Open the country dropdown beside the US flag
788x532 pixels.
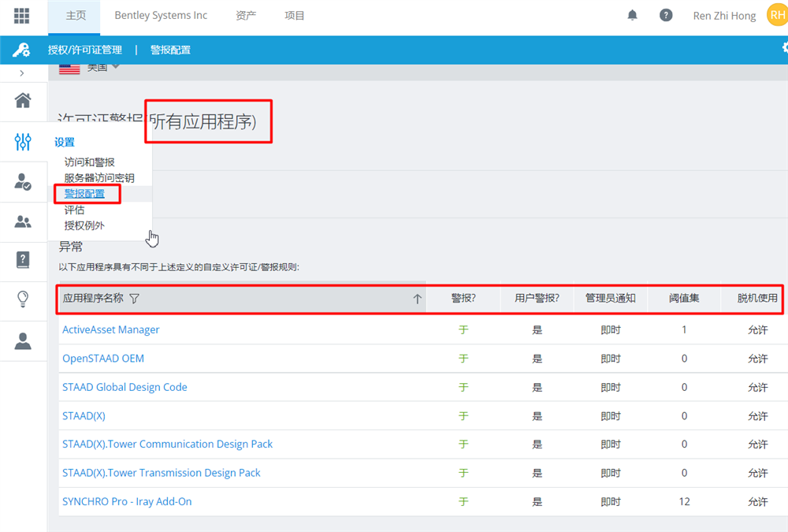pos(103,67)
